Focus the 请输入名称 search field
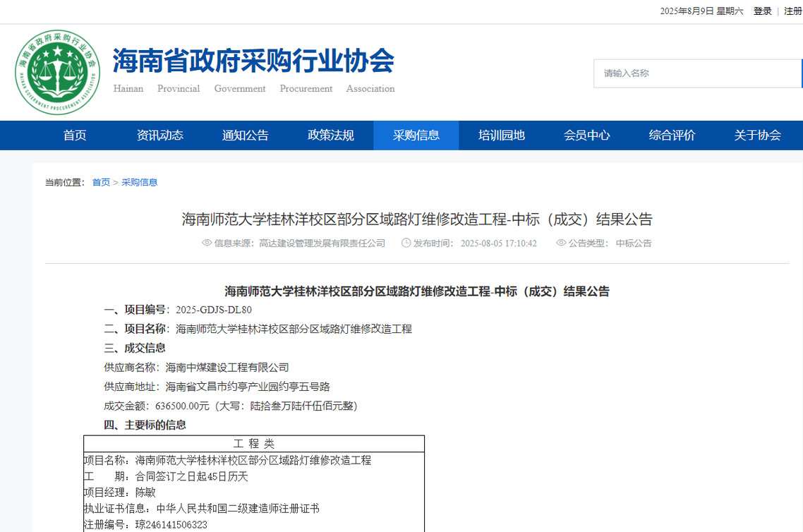 click(697, 73)
